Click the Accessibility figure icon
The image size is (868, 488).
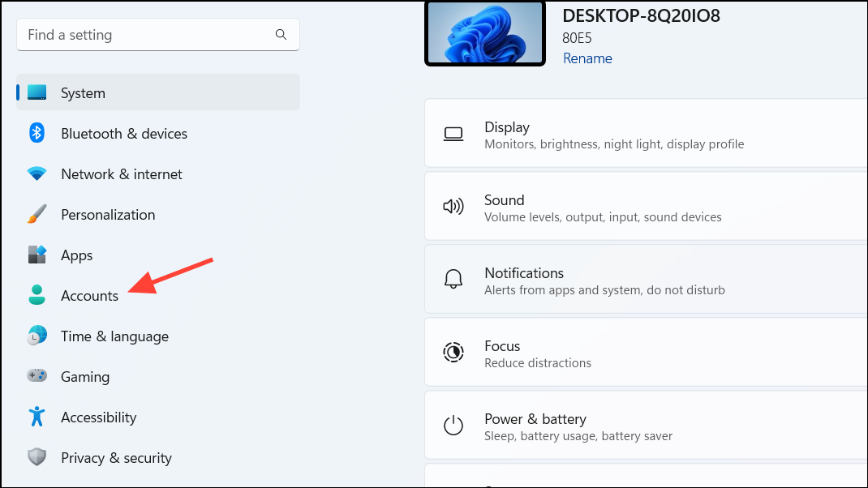[37, 417]
